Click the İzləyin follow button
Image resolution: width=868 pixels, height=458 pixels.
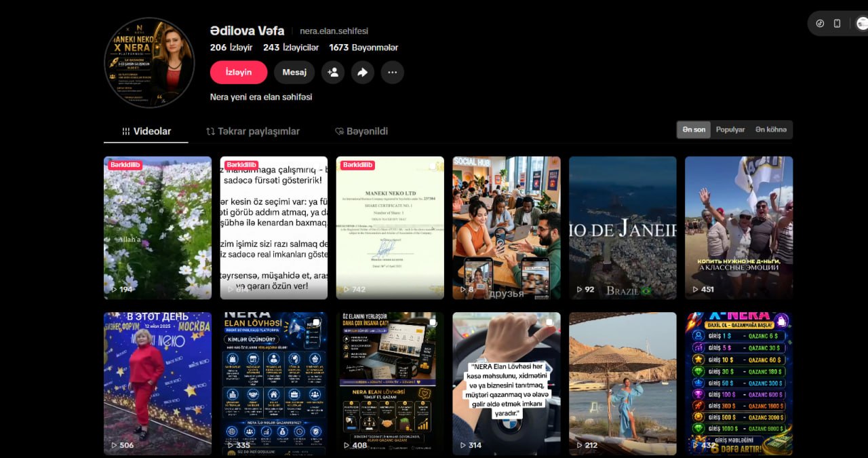click(239, 72)
